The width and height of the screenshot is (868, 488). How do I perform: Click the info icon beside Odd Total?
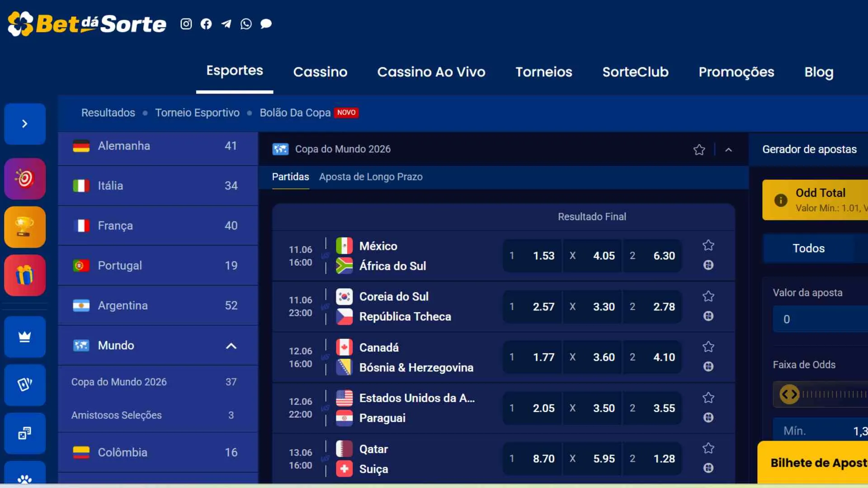point(781,200)
